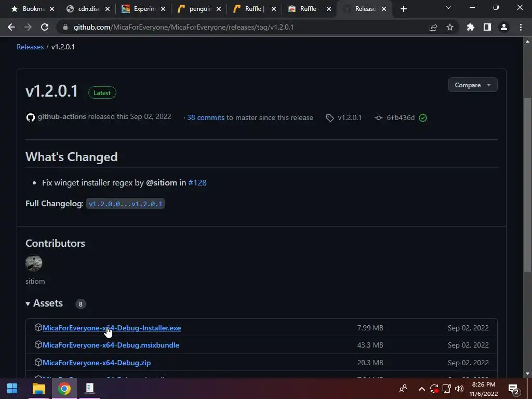Open sitiom's contributor avatar
This screenshot has width=532, height=399.
[34, 263]
